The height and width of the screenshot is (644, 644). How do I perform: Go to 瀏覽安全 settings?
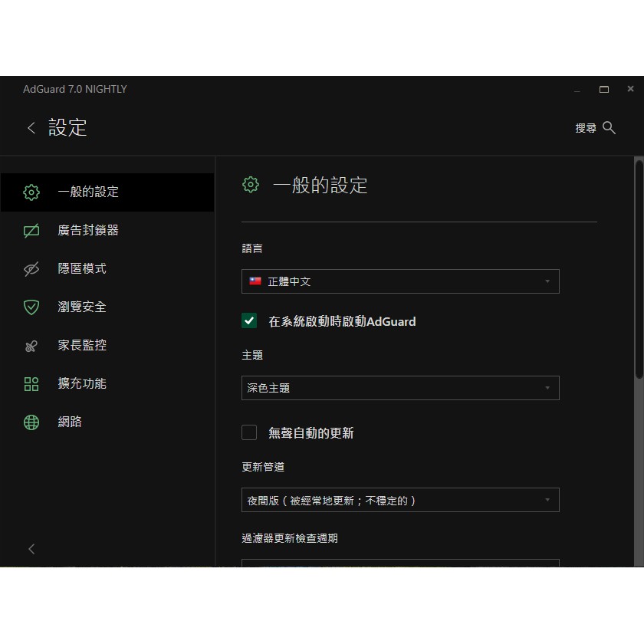107,307
